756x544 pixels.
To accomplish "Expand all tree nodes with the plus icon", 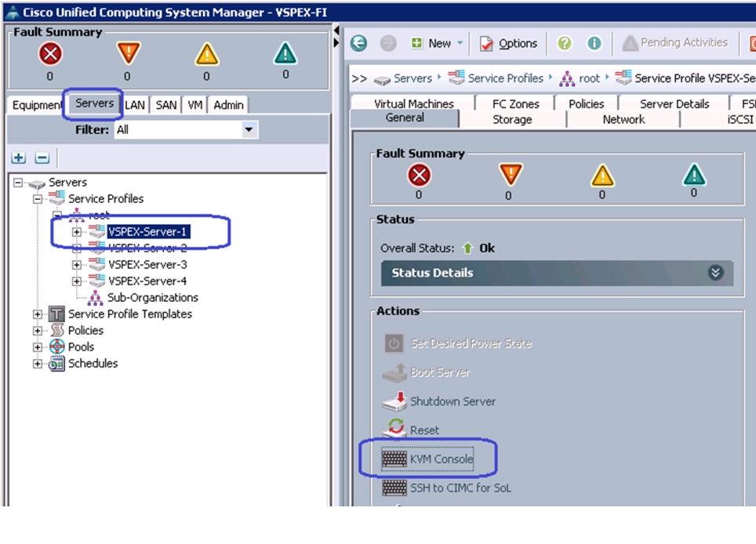I will [x=19, y=158].
